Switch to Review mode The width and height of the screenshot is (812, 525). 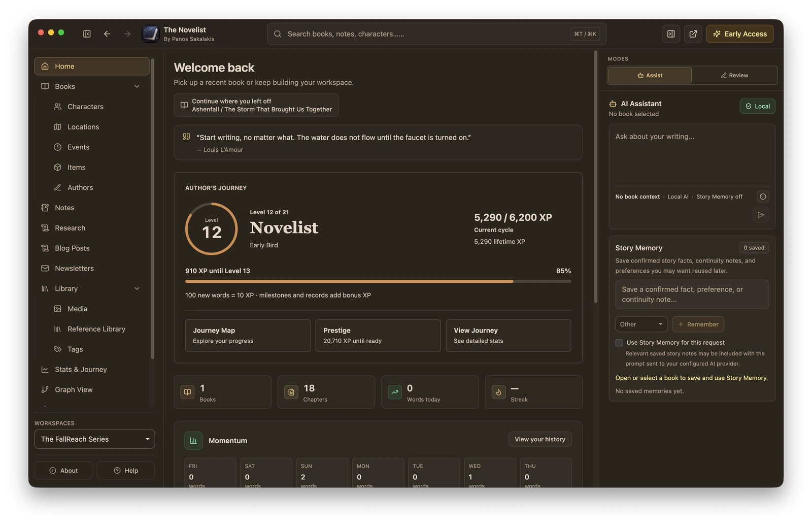734,75
